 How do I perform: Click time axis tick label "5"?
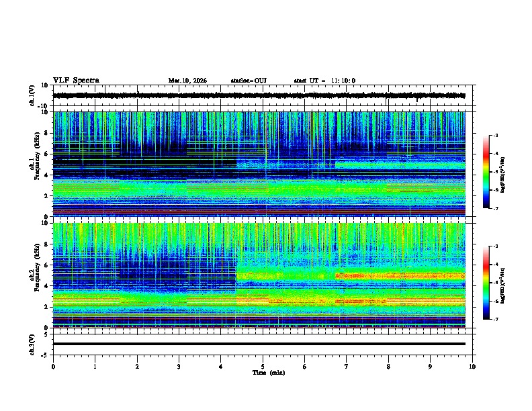click(x=263, y=367)
